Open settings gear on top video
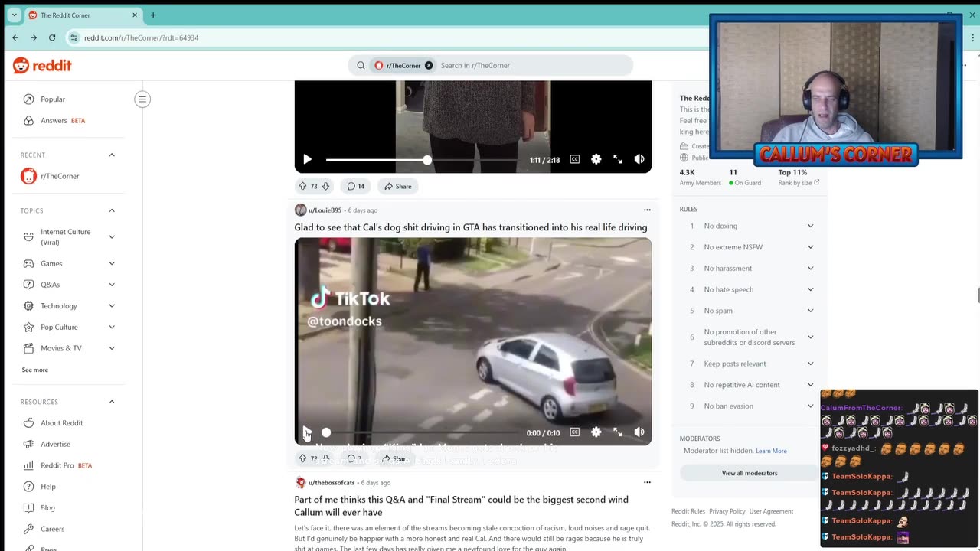Screen dimensions: 980x551 tap(596, 159)
